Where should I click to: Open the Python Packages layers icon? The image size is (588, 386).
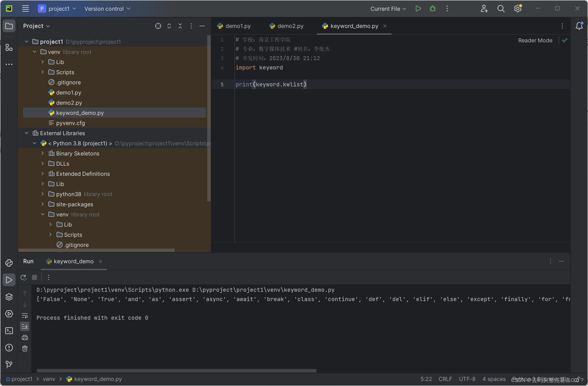click(x=9, y=297)
